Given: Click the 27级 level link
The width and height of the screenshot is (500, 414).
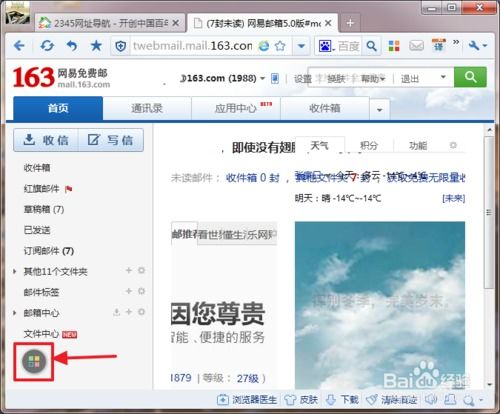Looking at the screenshot, I should point(248,378).
